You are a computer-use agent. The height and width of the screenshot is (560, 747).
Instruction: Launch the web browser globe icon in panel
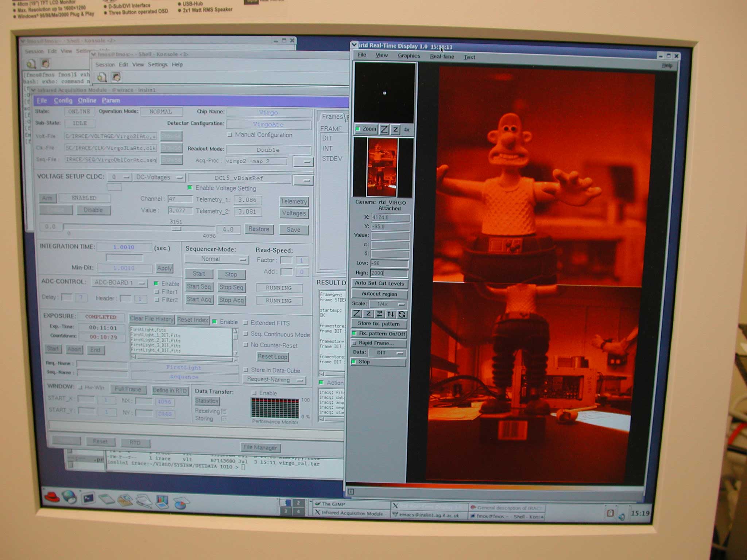(69, 497)
